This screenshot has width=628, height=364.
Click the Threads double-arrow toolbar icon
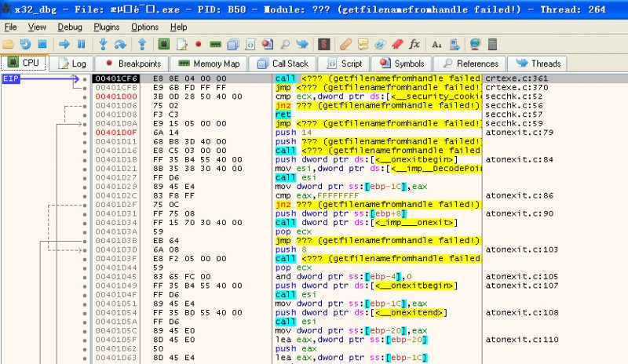(x=302, y=45)
